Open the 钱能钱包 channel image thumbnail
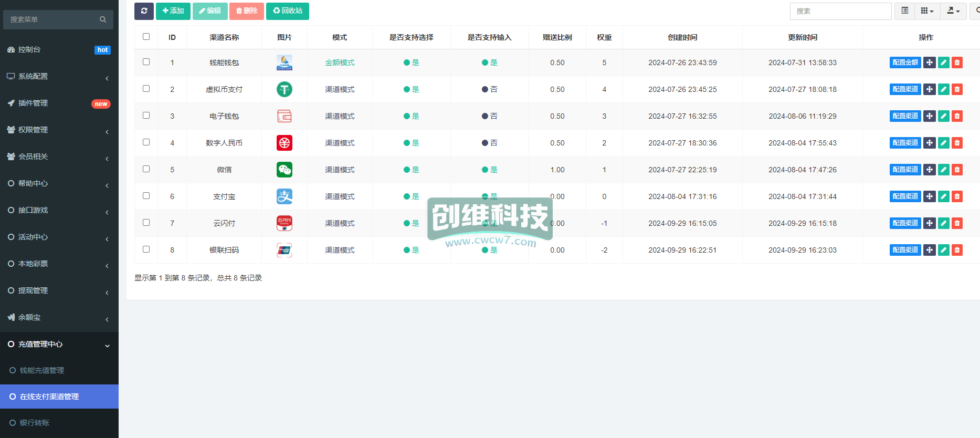 click(284, 62)
